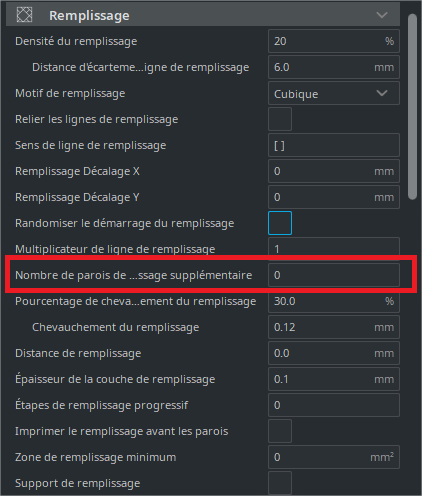Collapse the Remplissage section chevron

click(382, 15)
